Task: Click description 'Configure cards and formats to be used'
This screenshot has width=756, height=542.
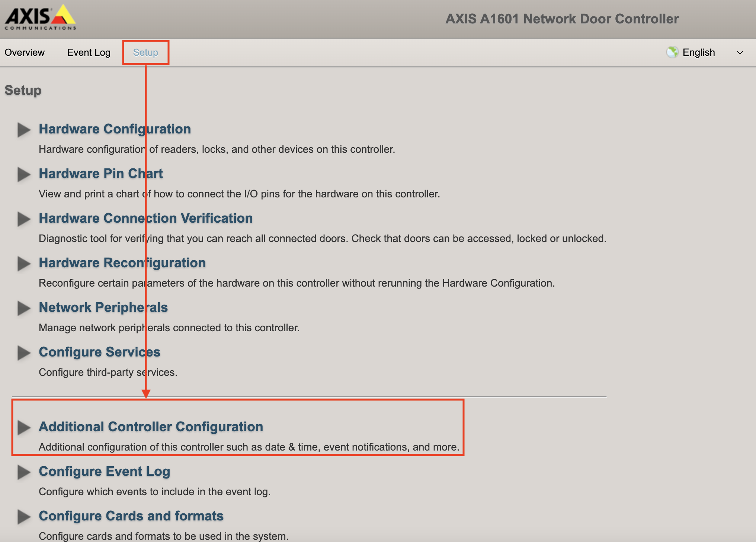Action: [x=163, y=536]
